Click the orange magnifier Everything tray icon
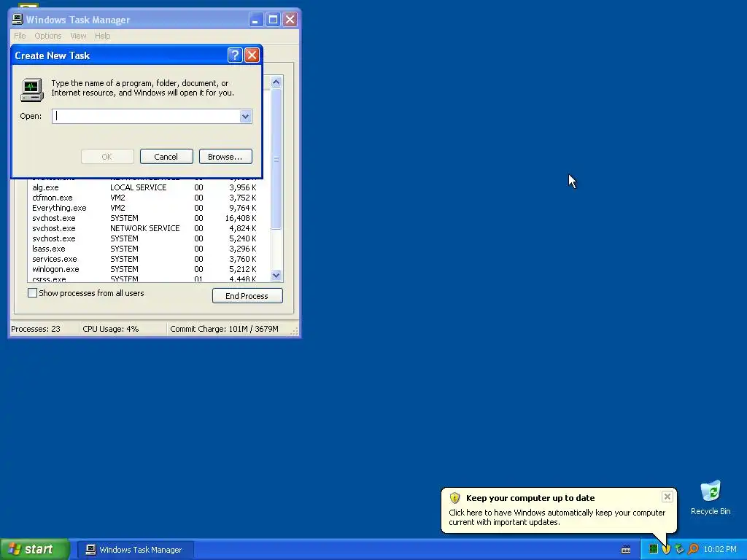Image resolution: width=747 pixels, height=560 pixels. point(693,549)
